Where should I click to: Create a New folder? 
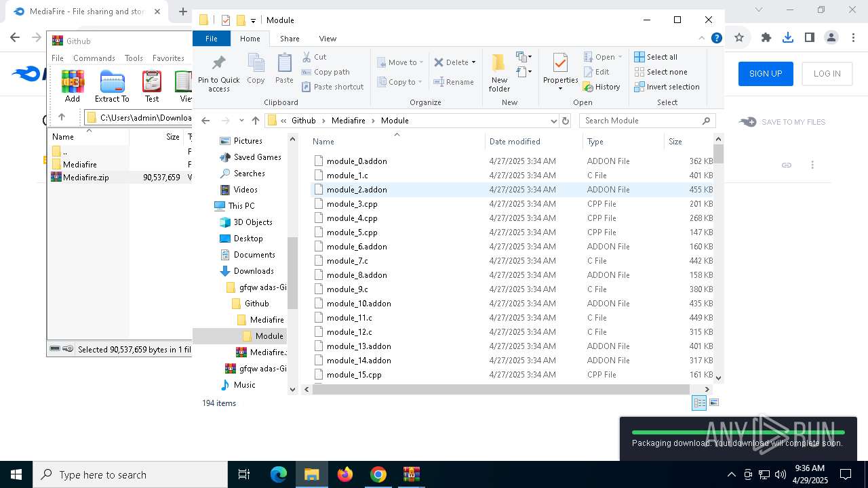(x=499, y=73)
